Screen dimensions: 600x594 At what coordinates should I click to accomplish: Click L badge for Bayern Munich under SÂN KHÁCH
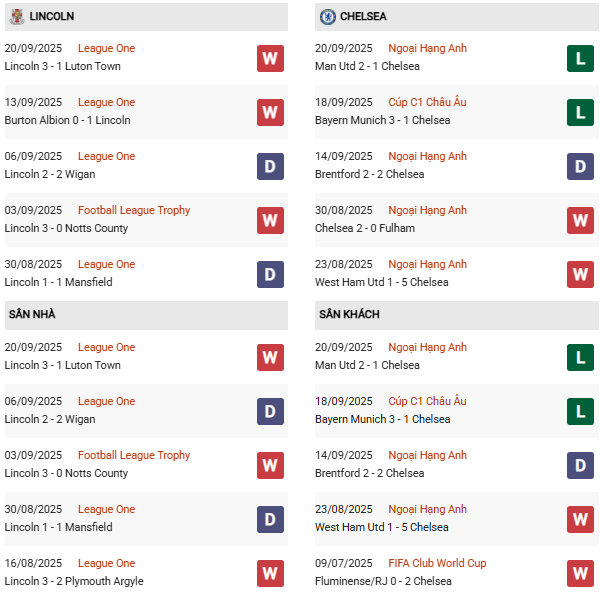580,411
